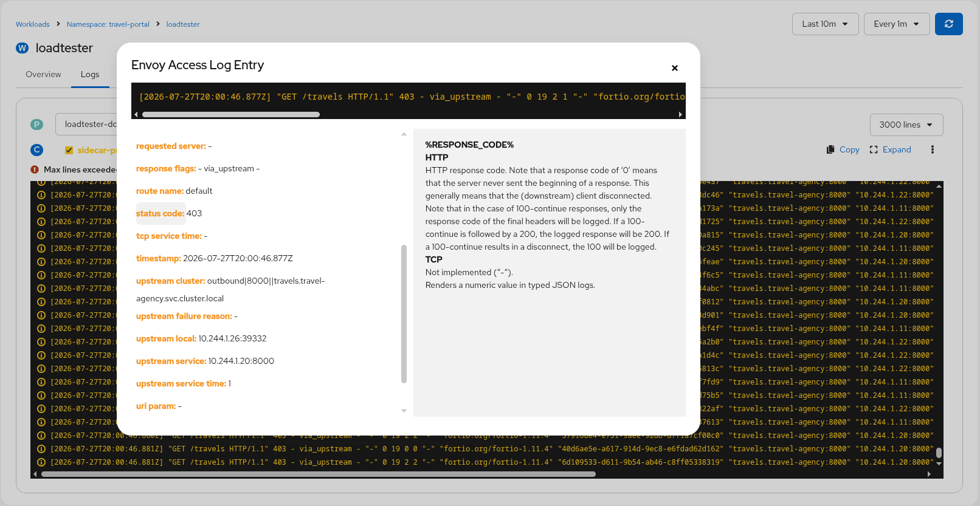Go to Workloads breadcrumb

(x=33, y=24)
